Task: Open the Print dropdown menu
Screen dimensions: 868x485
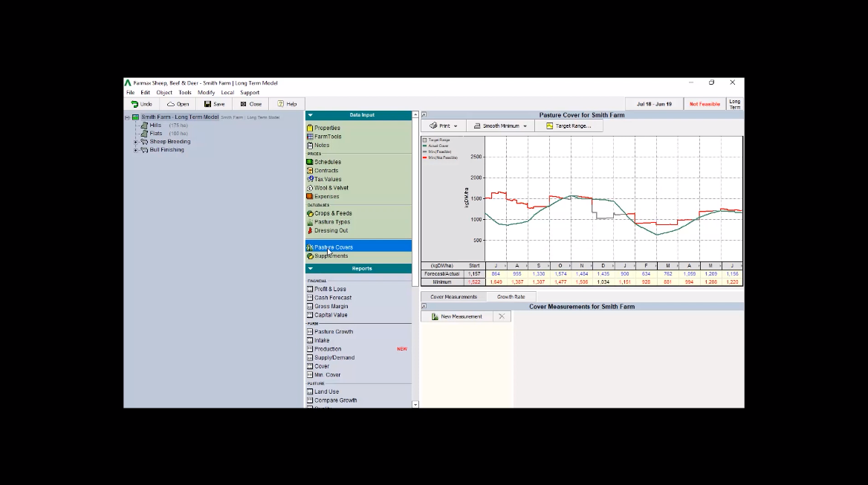Action: (444, 126)
